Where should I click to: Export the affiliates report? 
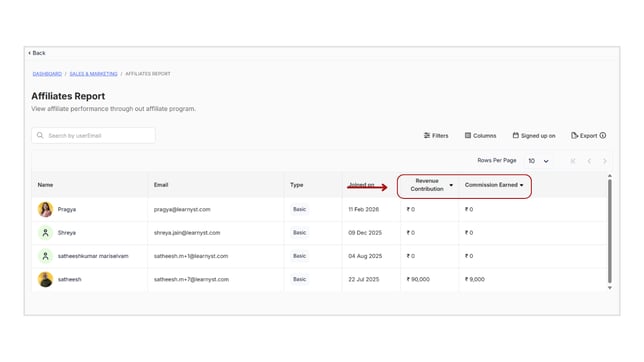[584, 136]
